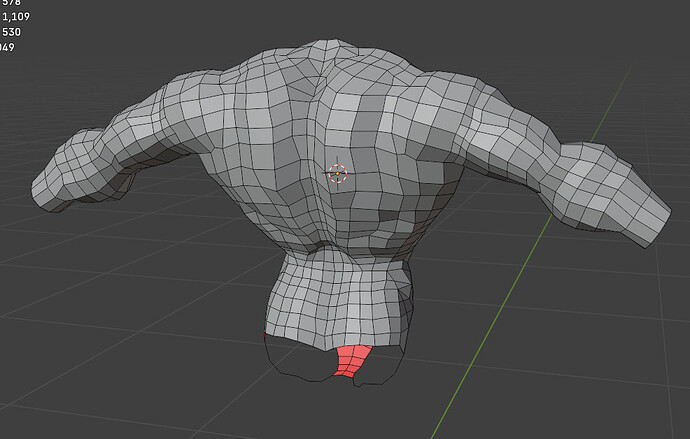Click the 3D cursor on the back
The width and height of the screenshot is (690, 439).
(x=338, y=174)
